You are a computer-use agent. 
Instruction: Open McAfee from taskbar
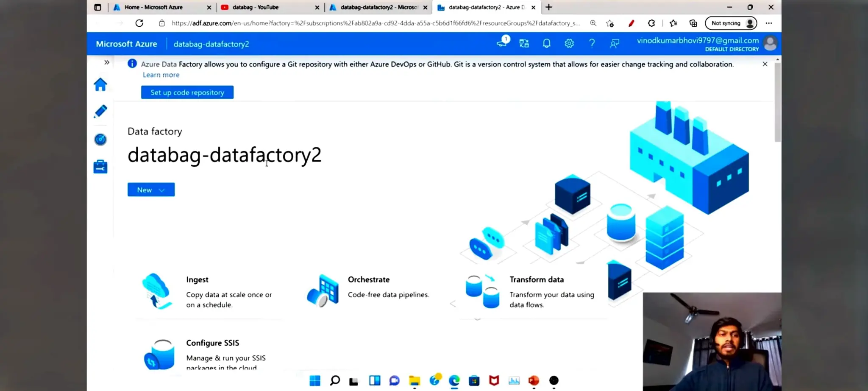click(x=494, y=380)
